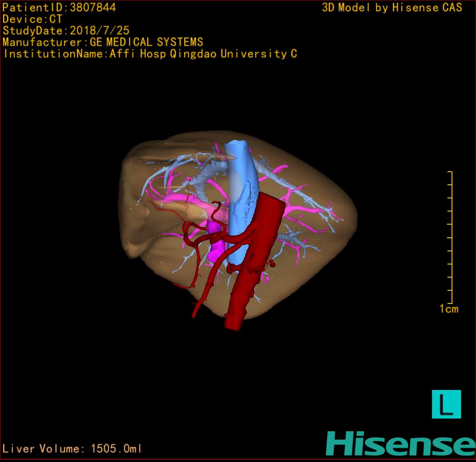Click the Hisense logo
This screenshot has width=476, height=462.
point(400,443)
